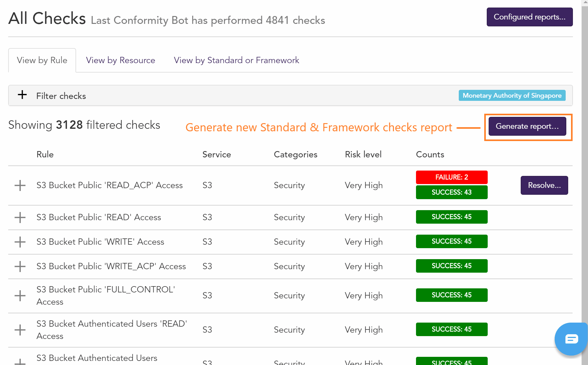Click the Filter checks label
Screen dimensions: 588x365
coord(61,96)
